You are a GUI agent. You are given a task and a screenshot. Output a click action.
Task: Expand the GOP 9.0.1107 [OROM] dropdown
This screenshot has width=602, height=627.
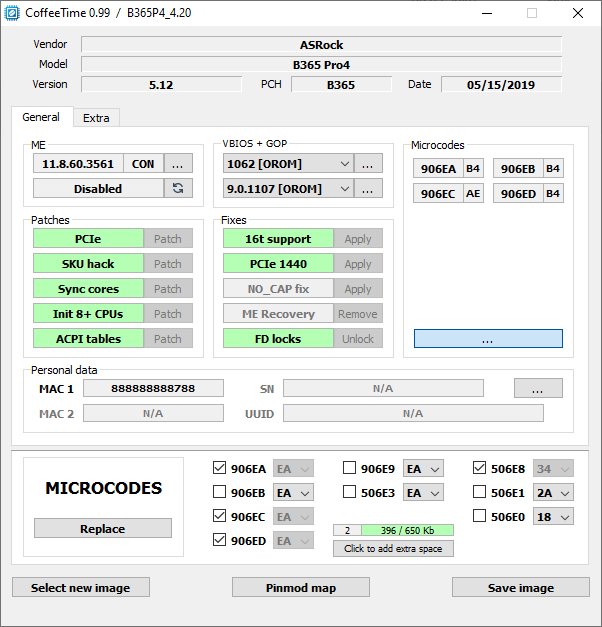click(x=288, y=188)
